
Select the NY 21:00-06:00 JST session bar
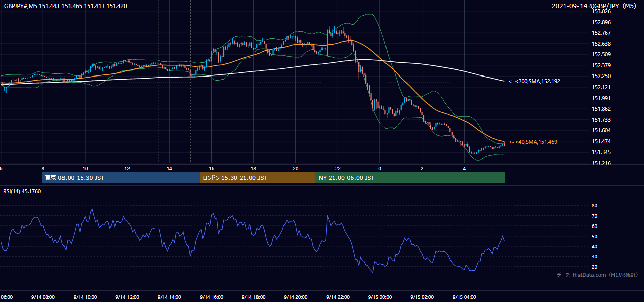pyautogui.click(x=411, y=178)
